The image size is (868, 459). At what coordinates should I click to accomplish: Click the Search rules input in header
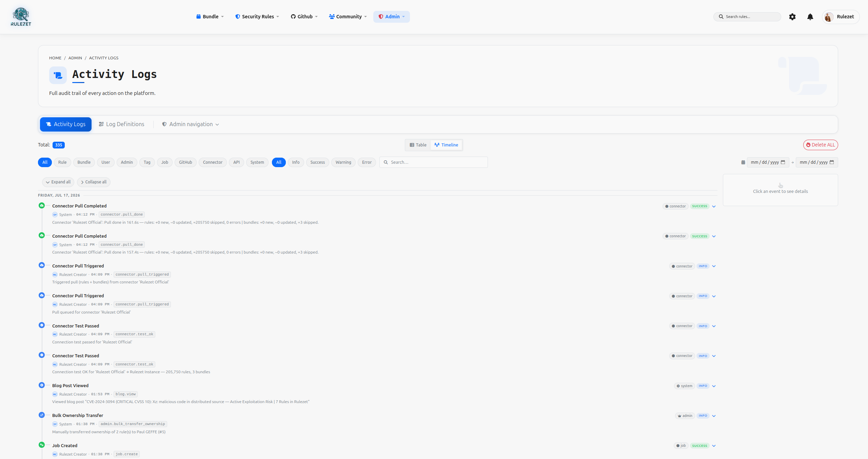coord(747,17)
